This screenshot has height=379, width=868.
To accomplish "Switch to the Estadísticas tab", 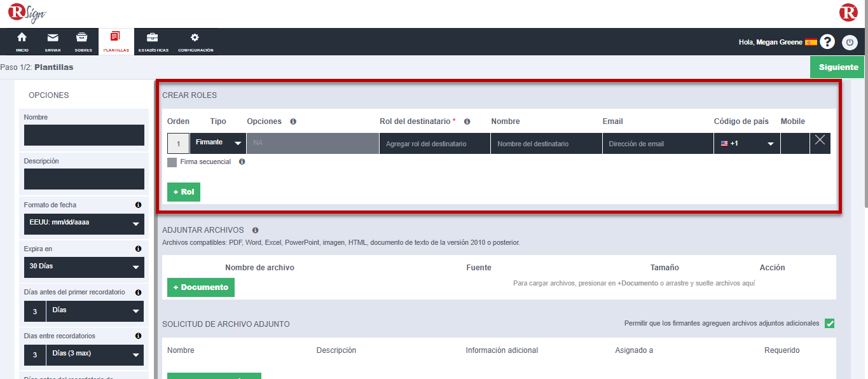I will coord(153,41).
